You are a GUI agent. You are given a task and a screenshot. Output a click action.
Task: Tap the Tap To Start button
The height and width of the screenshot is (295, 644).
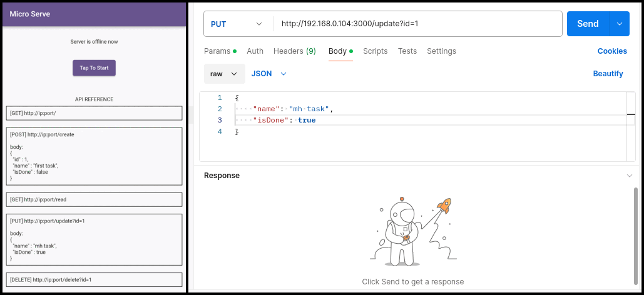click(x=94, y=68)
